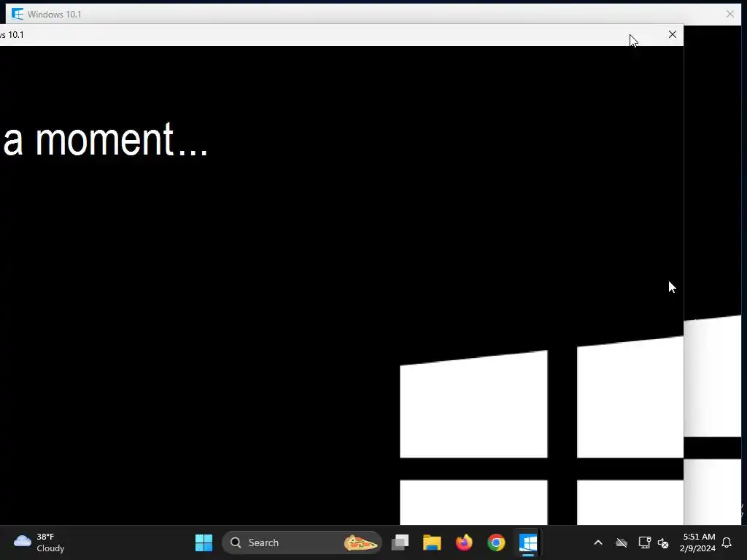Close the background Windows 10.1 window
Image resolution: width=747 pixels, height=560 pixels.
[x=729, y=14]
